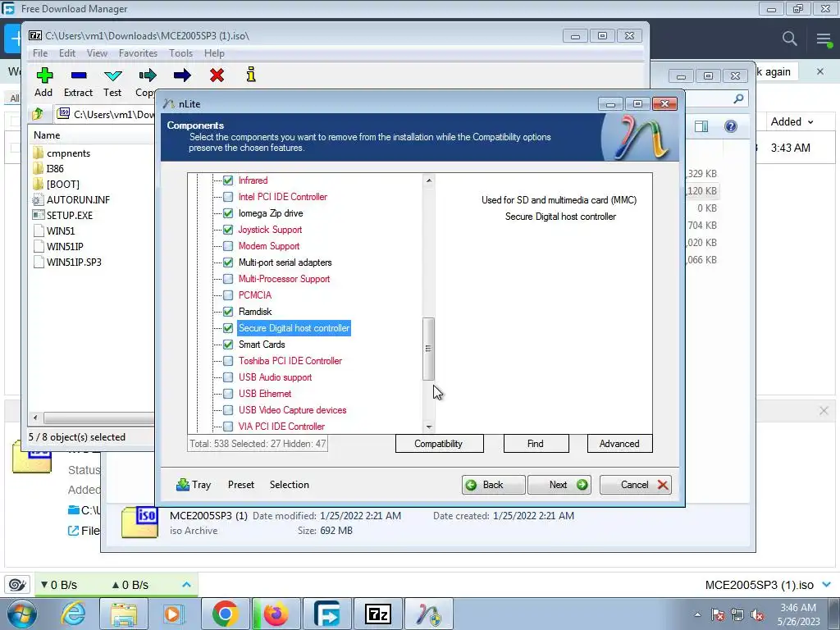Select SETUP.EXE file in 7-Zip
The height and width of the screenshot is (630, 840).
point(69,216)
